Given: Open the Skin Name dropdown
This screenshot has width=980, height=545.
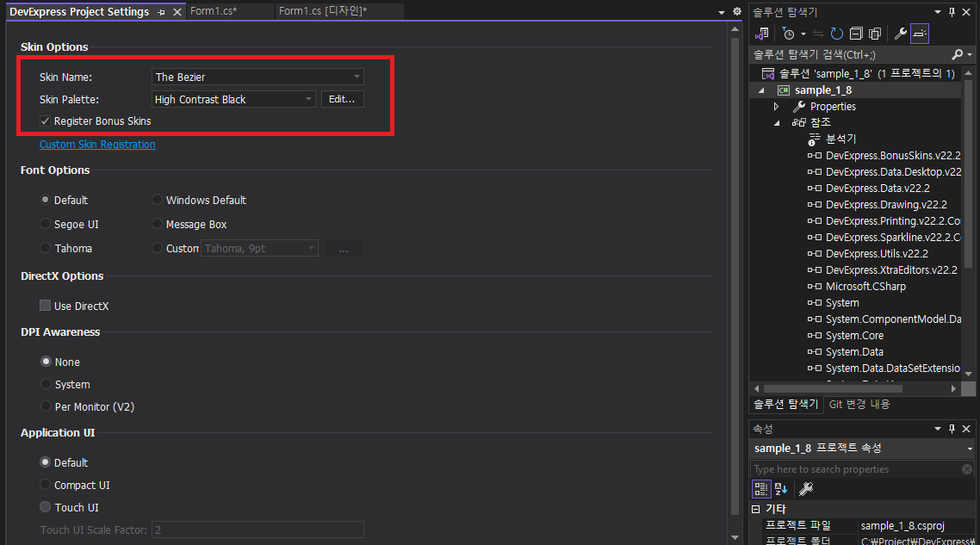Looking at the screenshot, I should (x=357, y=77).
